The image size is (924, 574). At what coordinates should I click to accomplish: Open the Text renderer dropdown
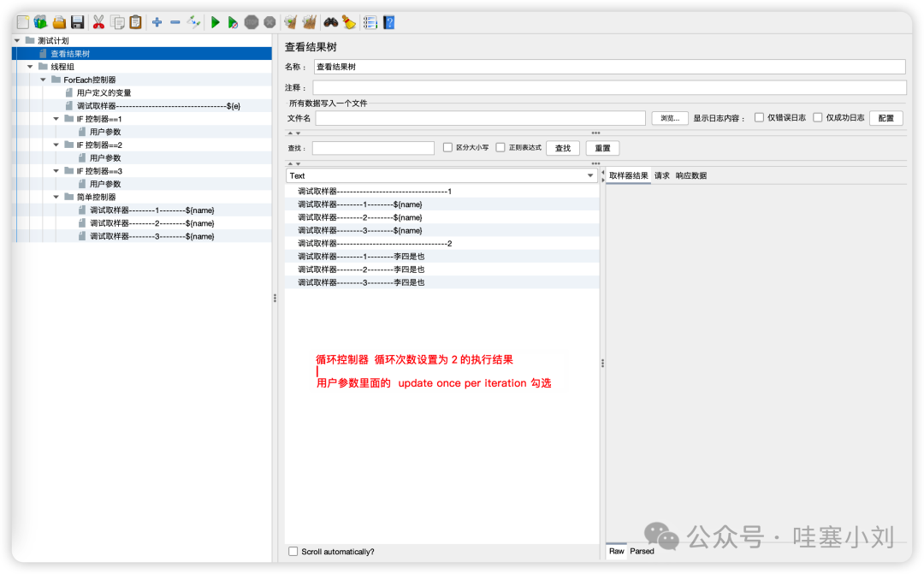442,175
